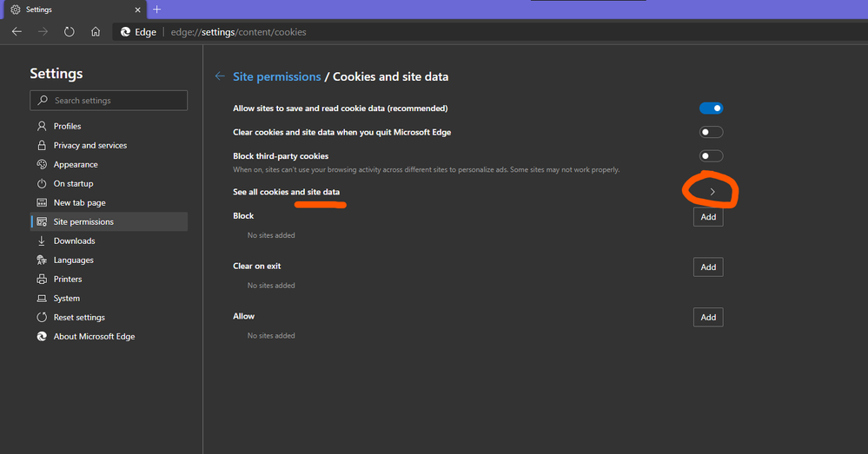Open On startup settings
Image resolution: width=868 pixels, height=454 pixels.
tap(109, 183)
